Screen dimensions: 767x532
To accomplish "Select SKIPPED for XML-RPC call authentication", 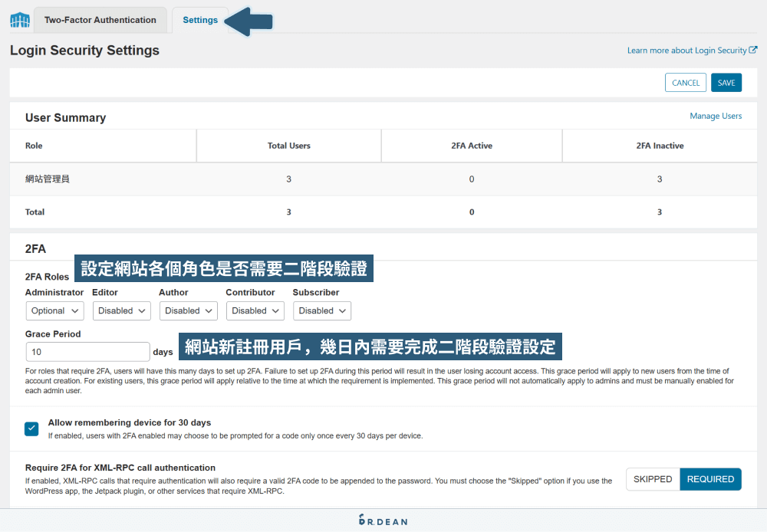I will point(653,478).
